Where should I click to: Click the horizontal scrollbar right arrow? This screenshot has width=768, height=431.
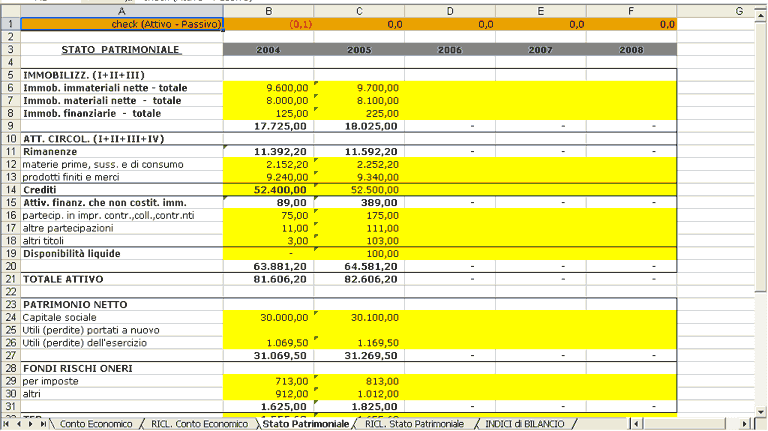745,424
